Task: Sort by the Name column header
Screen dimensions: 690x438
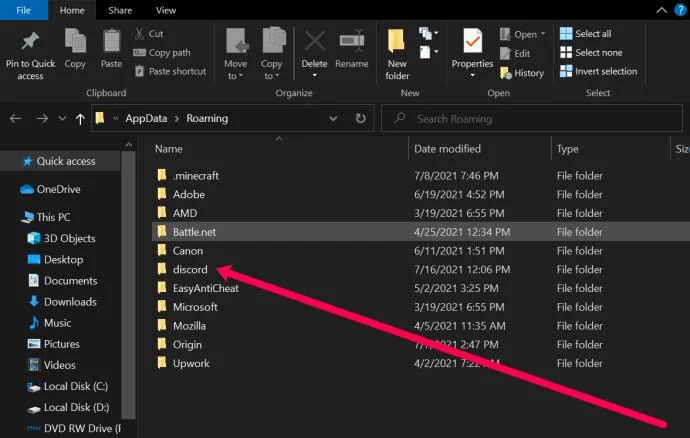Action: pos(169,149)
